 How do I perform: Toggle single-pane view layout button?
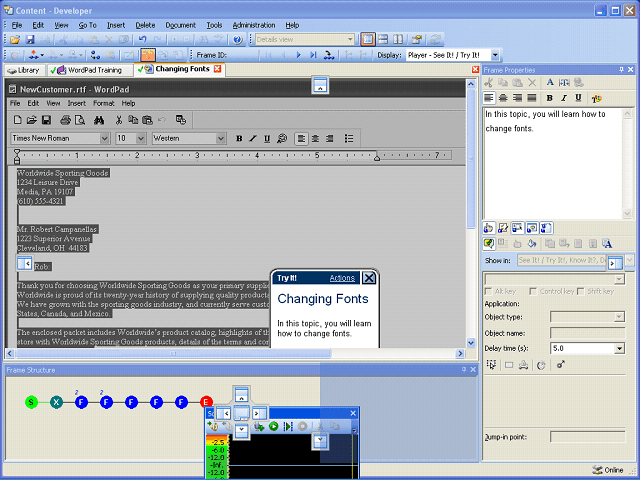tap(368, 40)
